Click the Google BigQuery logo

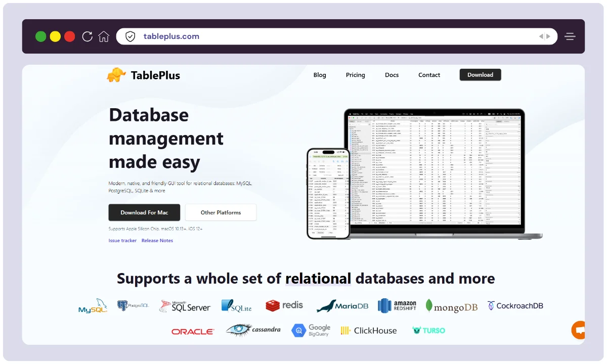coord(311,331)
